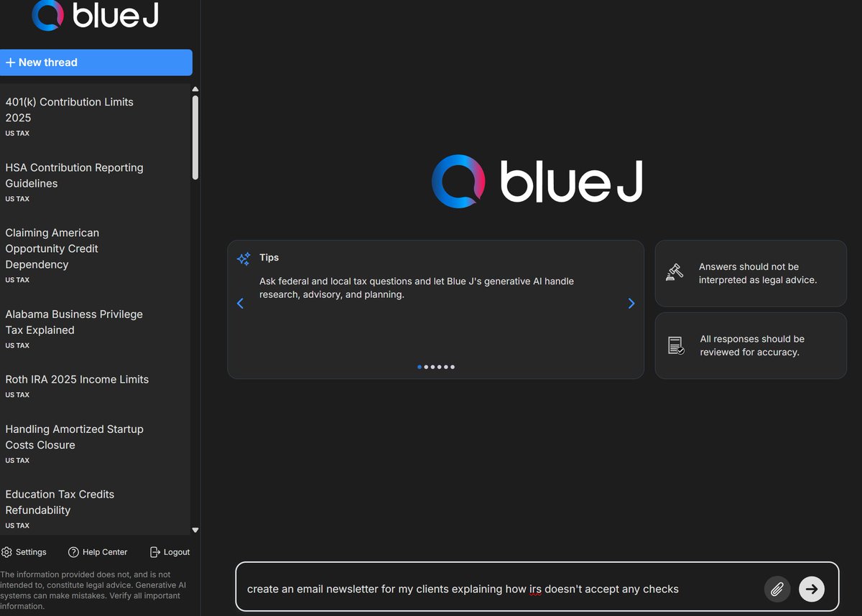862x616 pixels.
Task: Open Settings
Action: (24, 552)
